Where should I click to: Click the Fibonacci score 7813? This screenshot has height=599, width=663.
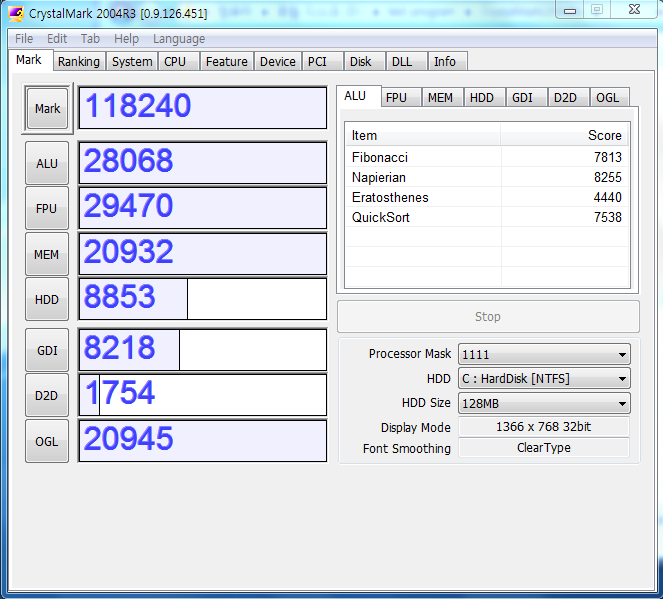coord(608,157)
